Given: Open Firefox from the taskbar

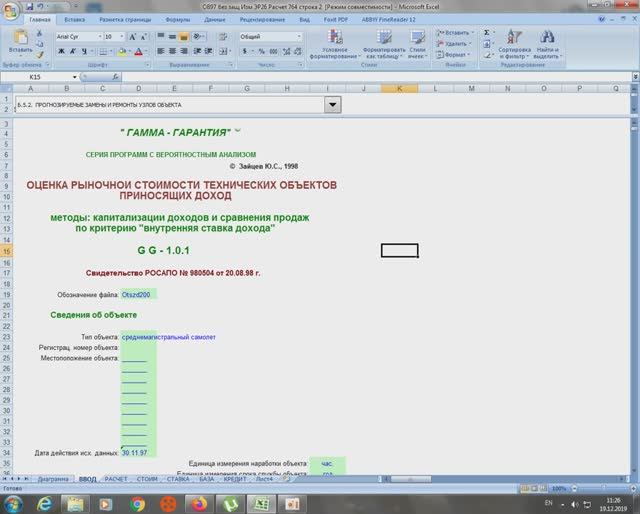Looking at the screenshot, I should click(199, 504).
